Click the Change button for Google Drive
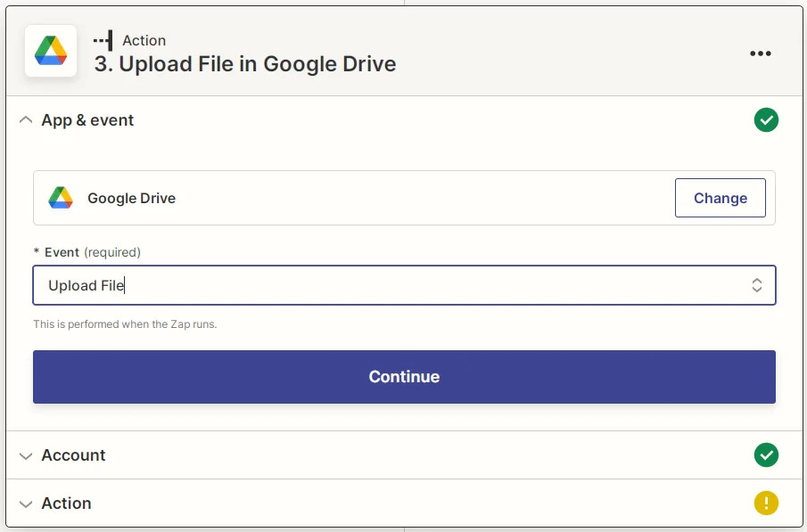This screenshot has width=807, height=532. (720, 197)
